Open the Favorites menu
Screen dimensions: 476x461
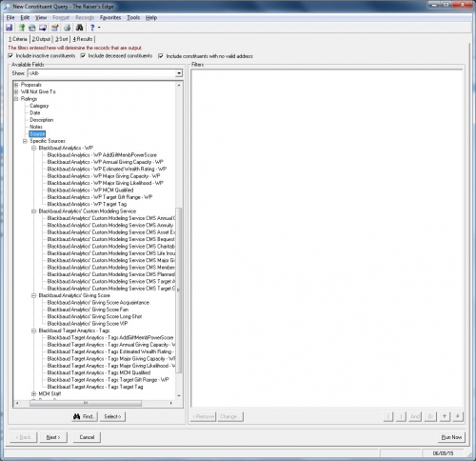point(110,17)
